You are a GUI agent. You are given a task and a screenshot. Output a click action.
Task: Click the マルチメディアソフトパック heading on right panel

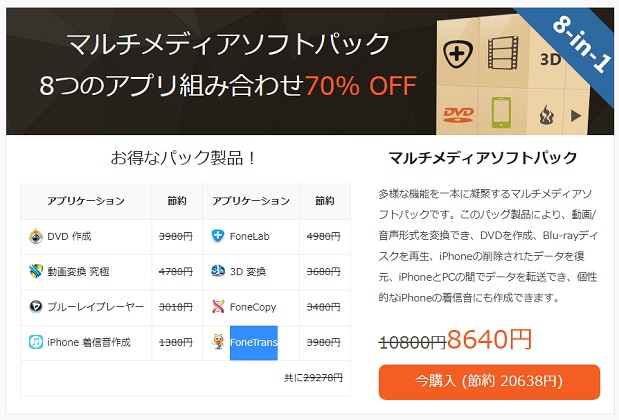click(482, 158)
